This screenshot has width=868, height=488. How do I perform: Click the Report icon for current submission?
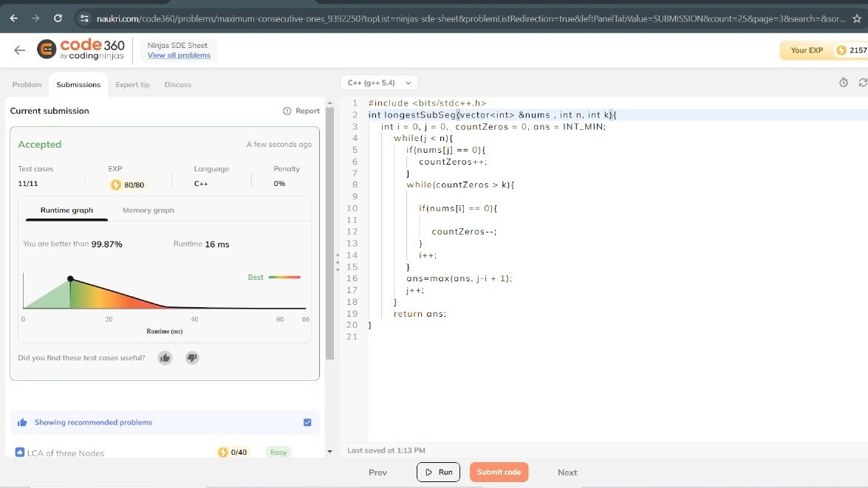tap(287, 109)
